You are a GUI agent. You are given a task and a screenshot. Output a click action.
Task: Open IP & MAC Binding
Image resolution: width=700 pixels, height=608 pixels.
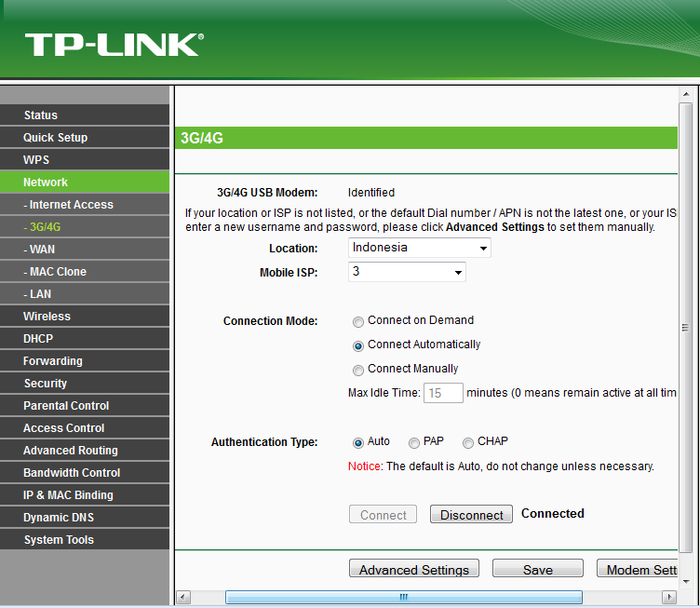pyautogui.click(x=85, y=494)
